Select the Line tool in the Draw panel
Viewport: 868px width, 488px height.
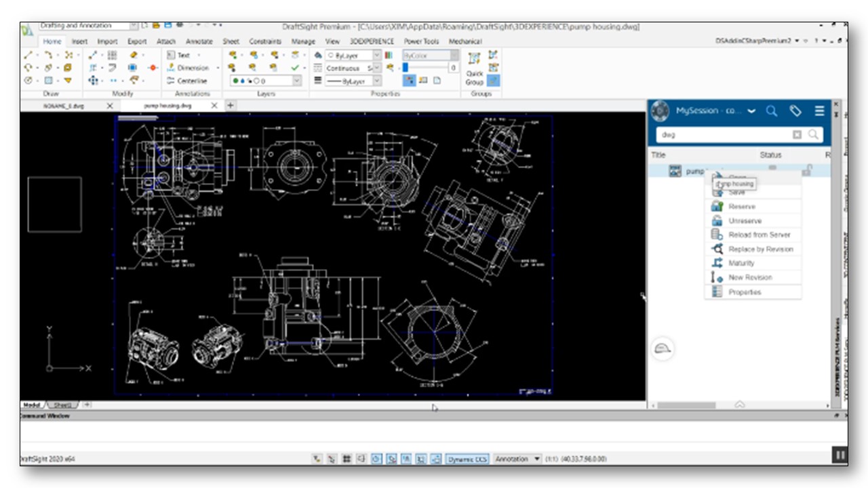pos(28,55)
